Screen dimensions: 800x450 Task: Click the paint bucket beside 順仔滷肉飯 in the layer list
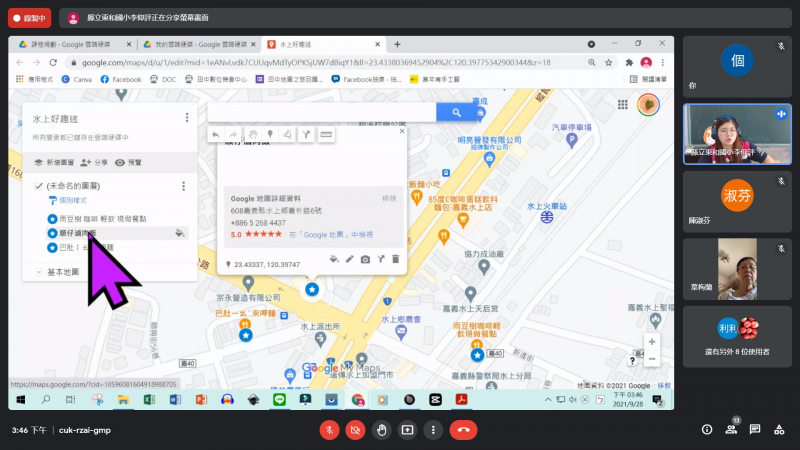click(180, 233)
